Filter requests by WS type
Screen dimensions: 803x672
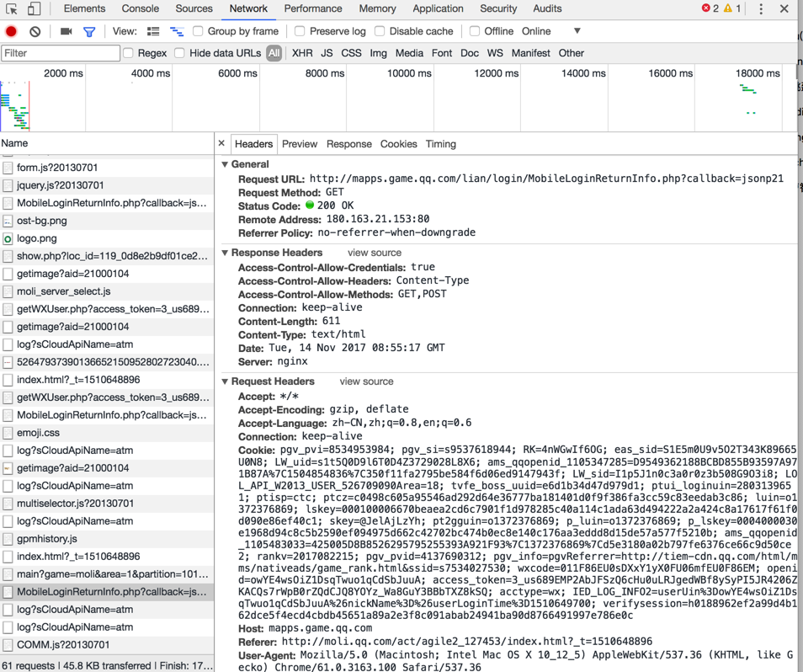(495, 53)
